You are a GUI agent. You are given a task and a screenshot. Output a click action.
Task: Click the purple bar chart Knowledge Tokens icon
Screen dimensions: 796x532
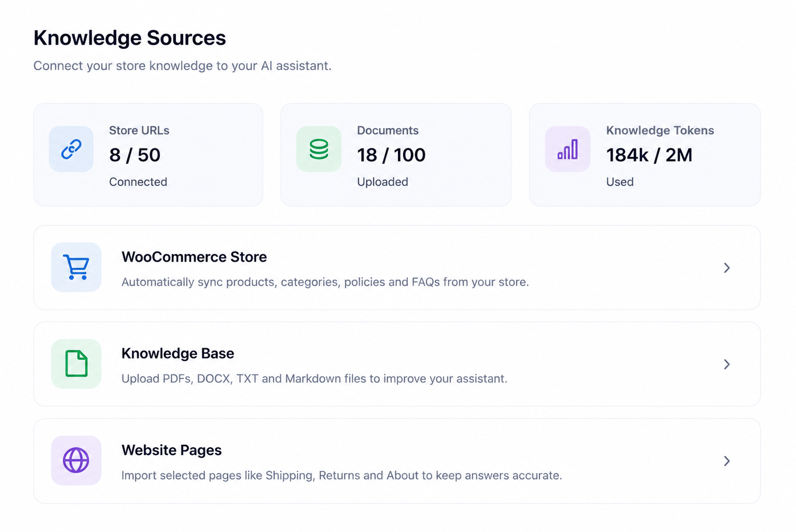[x=567, y=149]
